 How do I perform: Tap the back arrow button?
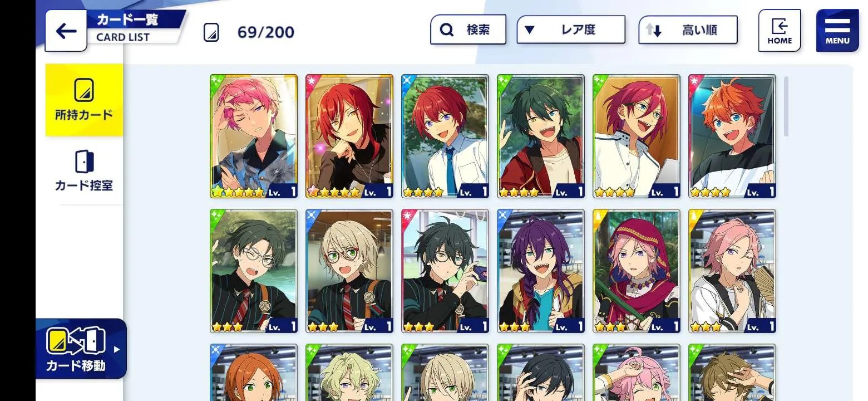(x=66, y=31)
